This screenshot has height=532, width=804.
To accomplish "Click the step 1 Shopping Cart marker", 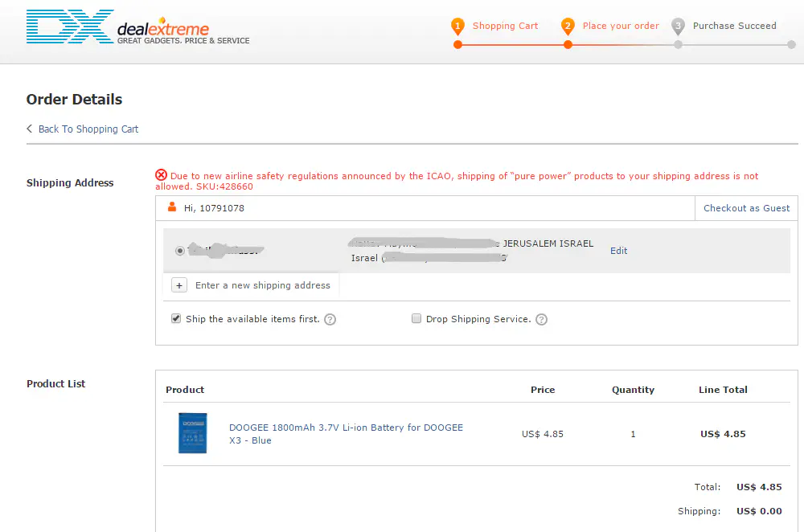I will click(x=457, y=27).
